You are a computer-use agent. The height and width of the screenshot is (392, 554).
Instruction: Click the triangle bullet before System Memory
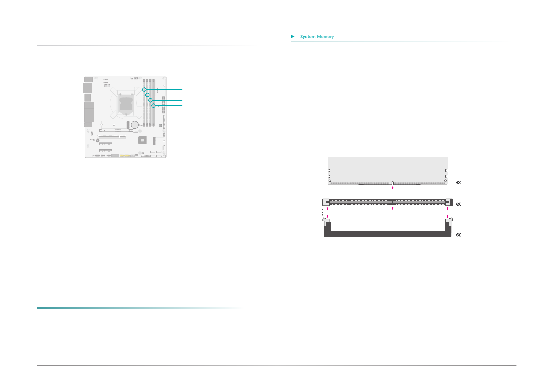point(293,37)
